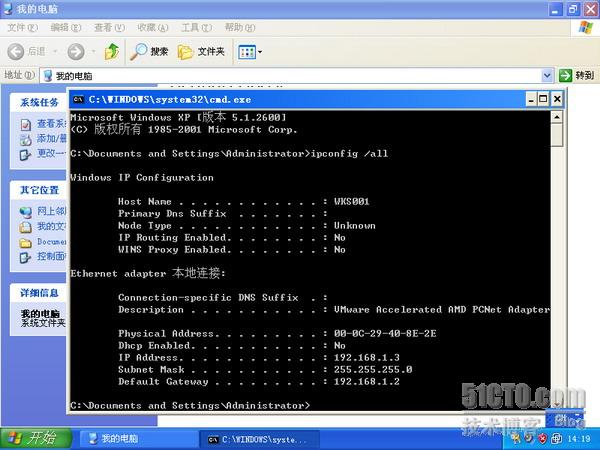Expand the Forward history dropdown arrow
The width and height of the screenshot is (600, 450).
pyautogui.click(x=93, y=51)
